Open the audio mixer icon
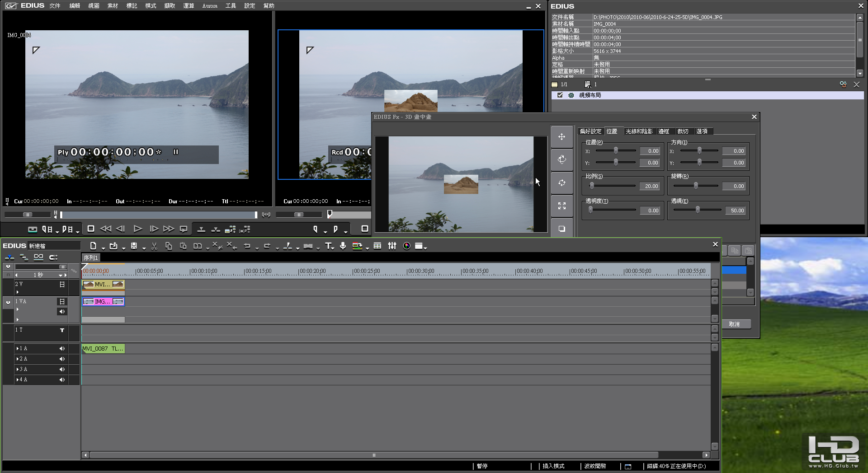868x473 pixels. pos(392,246)
